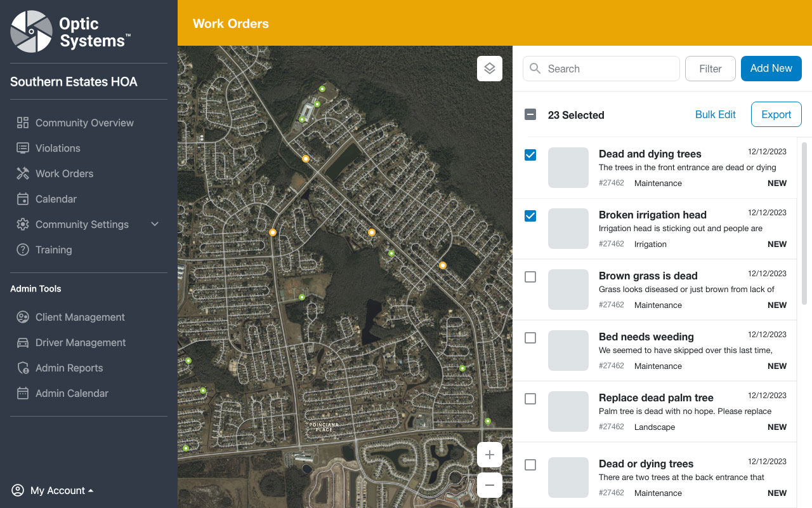The width and height of the screenshot is (812, 508).
Task: Open the map layers icon
Action: pyautogui.click(x=489, y=69)
